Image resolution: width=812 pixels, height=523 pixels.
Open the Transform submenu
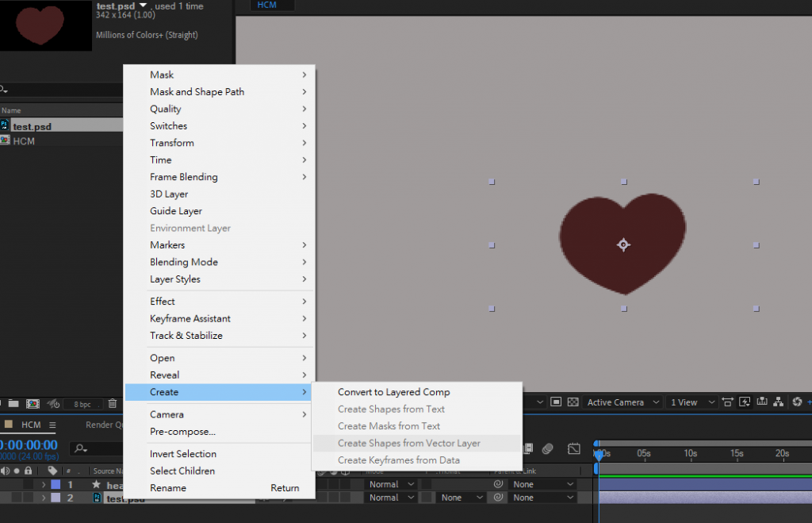pyautogui.click(x=220, y=143)
